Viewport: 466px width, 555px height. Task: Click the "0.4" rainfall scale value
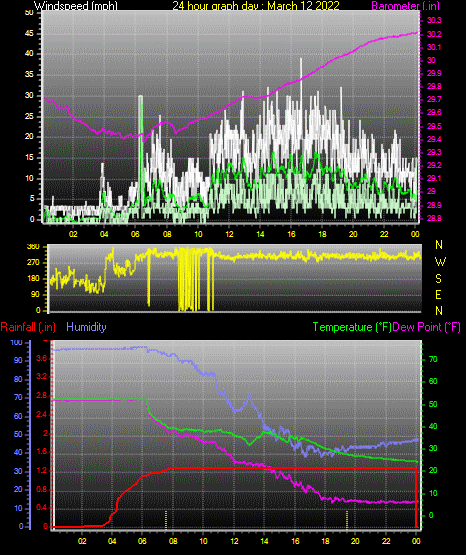tap(41, 508)
